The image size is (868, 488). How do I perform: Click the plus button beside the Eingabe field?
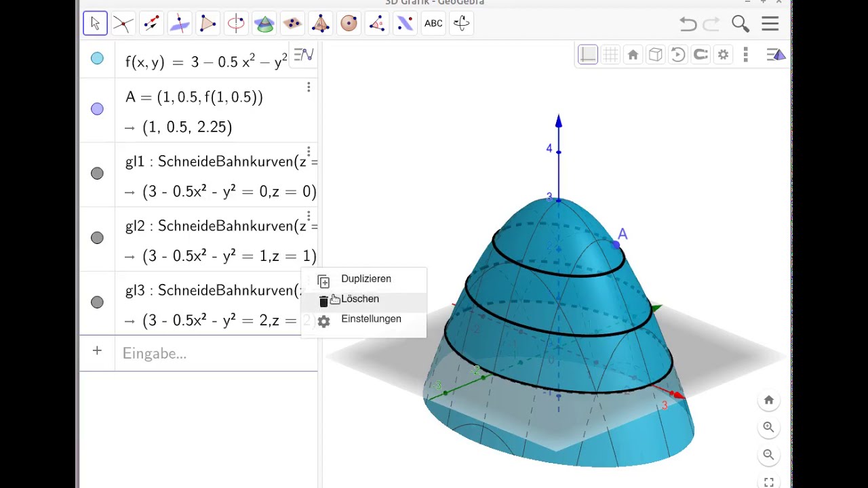click(x=97, y=351)
